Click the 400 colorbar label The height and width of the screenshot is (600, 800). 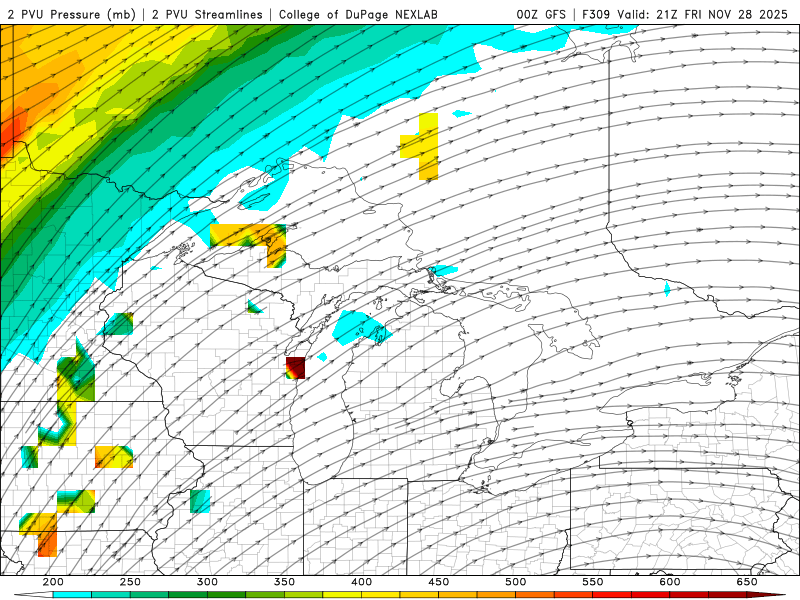(x=361, y=582)
